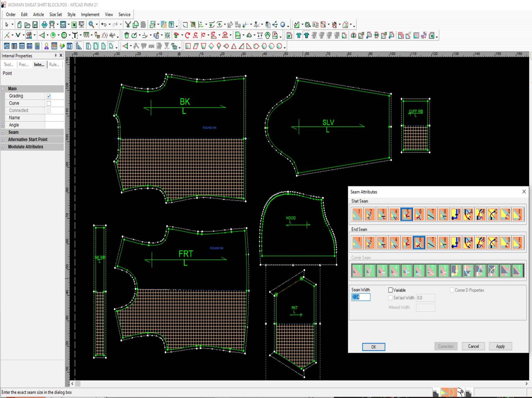The width and height of the screenshot is (532, 398).
Task: Click the Seam Width input field
Action: pyautogui.click(x=361, y=297)
